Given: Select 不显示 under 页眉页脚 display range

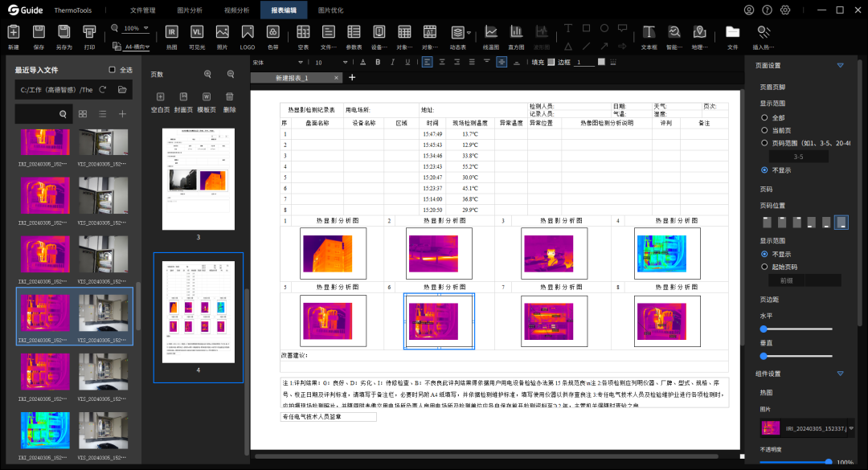Looking at the screenshot, I should tap(764, 170).
